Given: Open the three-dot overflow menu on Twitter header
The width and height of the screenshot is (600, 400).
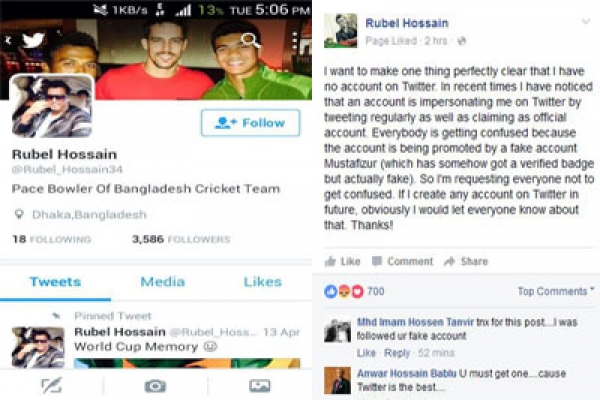Looking at the screenshot, I should click(x=294, y=41).
